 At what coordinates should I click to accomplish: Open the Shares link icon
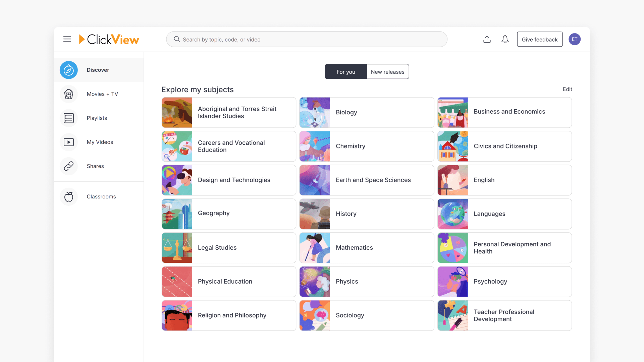[68, 166]
